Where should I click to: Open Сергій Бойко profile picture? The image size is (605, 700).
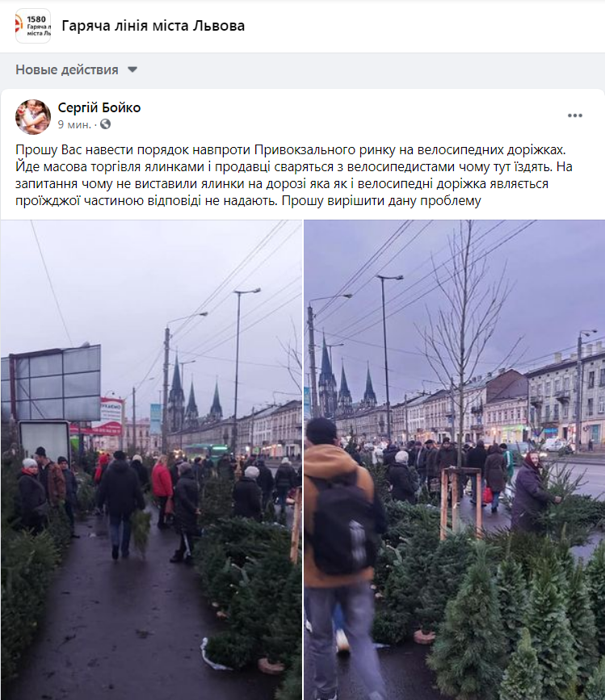tap(33, 117)
